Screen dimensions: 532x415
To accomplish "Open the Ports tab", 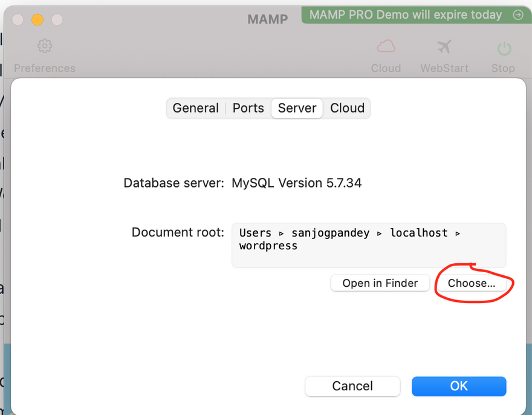I will pyautogui.click(x=248, y=108).
